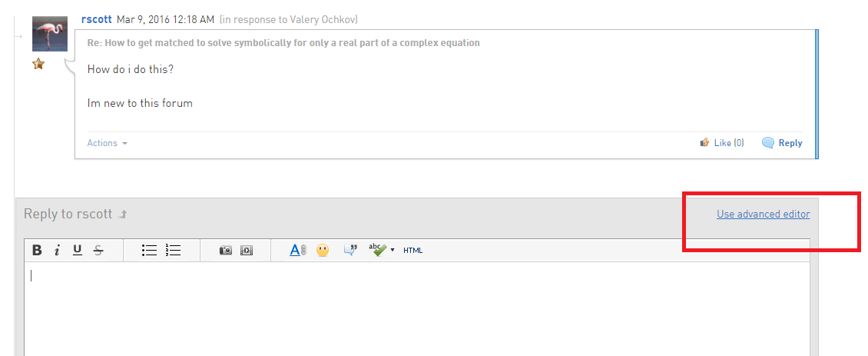Click inside the reply text area
The height and width of the screenshot is (356, 868).
[417, 309]
